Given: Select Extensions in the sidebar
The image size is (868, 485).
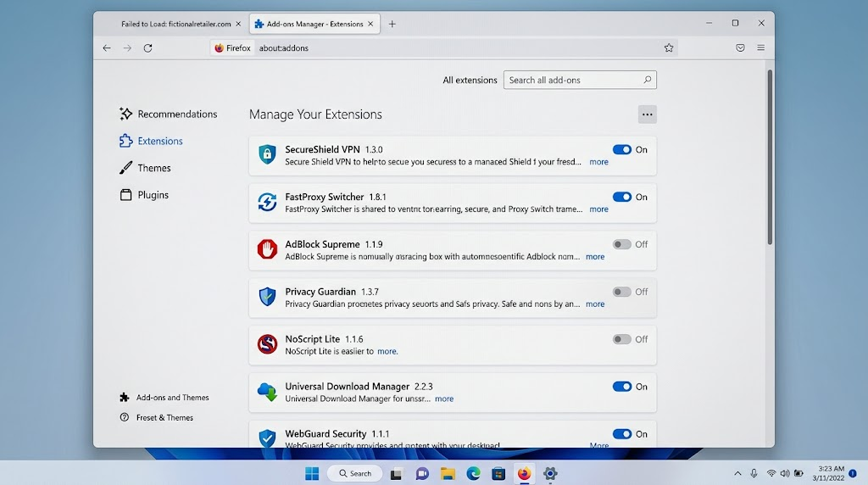Looking at the screenshot, I should [x=151, y=142].
